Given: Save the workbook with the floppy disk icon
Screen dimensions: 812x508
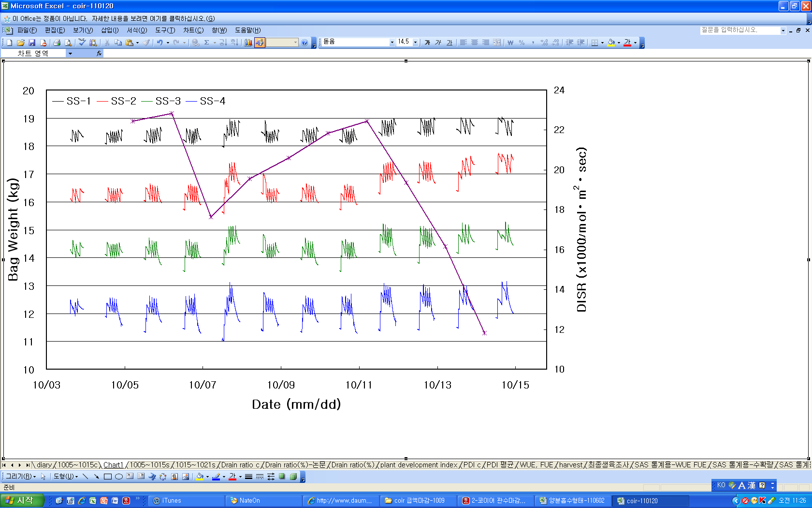Looking at the screenshot, I should coord(32,43).
